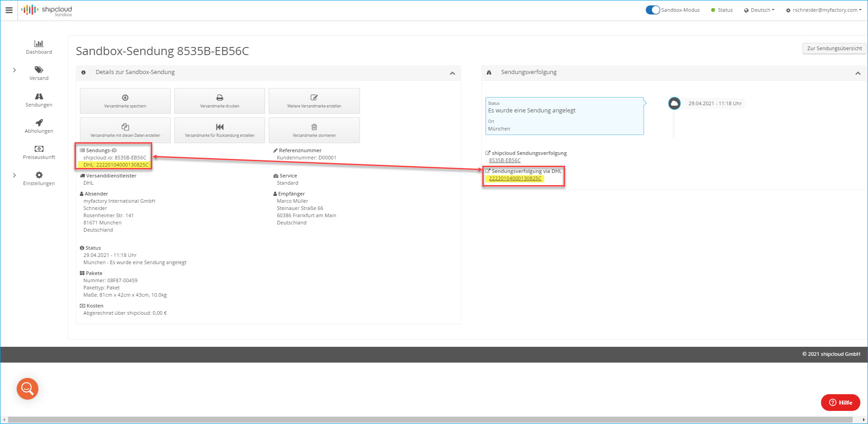Open the Deutsch language dropdown
The height and width of the screenshot is (424, 868).
click(x=759, y=10)
